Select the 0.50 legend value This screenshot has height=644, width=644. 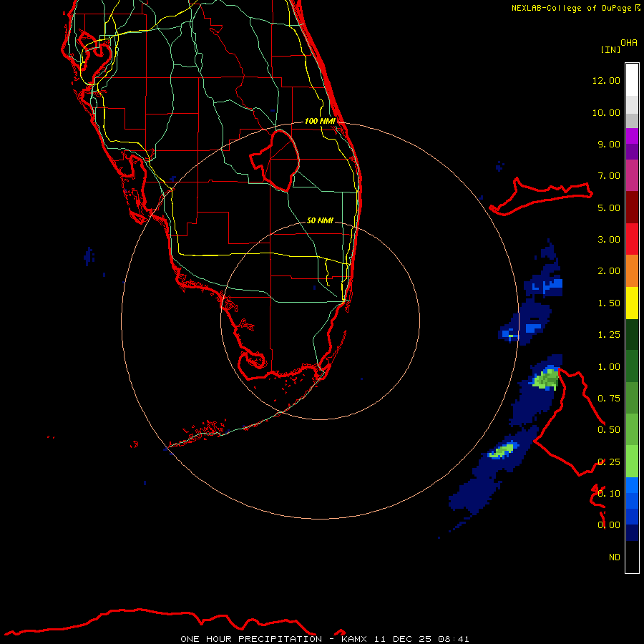click(x=609, y=430)
